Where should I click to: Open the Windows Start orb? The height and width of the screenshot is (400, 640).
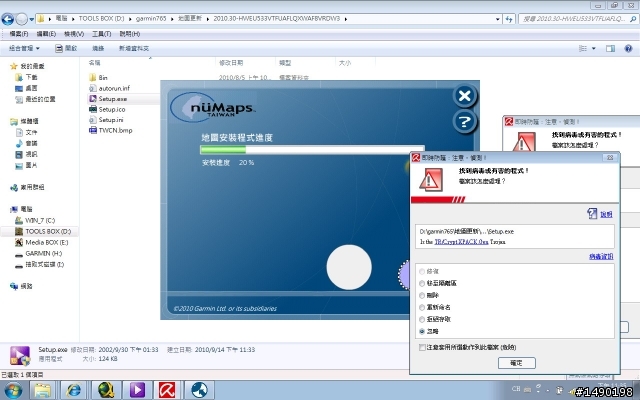tap(13, 391)
